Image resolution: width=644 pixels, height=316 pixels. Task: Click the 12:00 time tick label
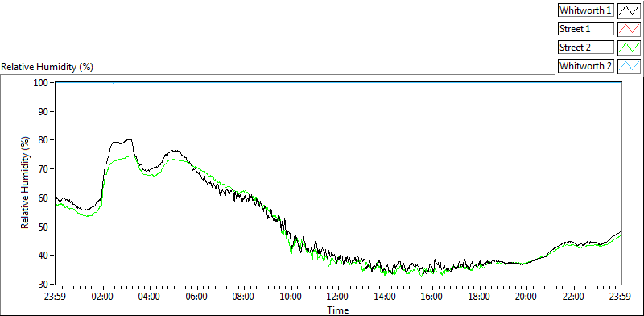click(338, 296)
